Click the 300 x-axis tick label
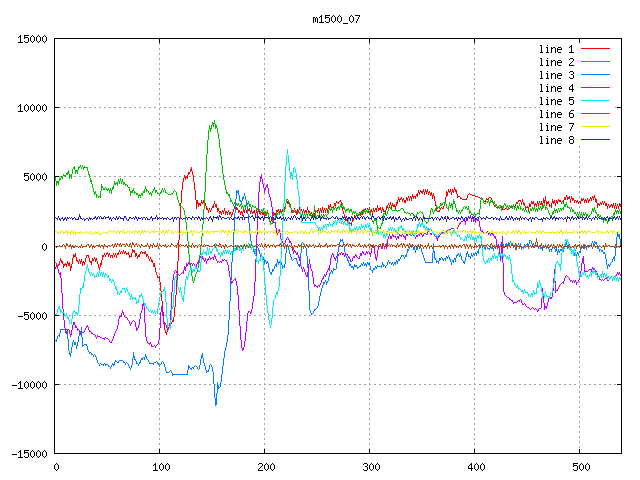 click(370, 467)
